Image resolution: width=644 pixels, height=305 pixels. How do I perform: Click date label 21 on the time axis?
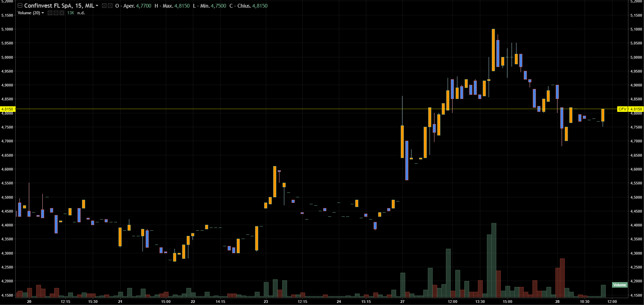(x=120, y=302)
